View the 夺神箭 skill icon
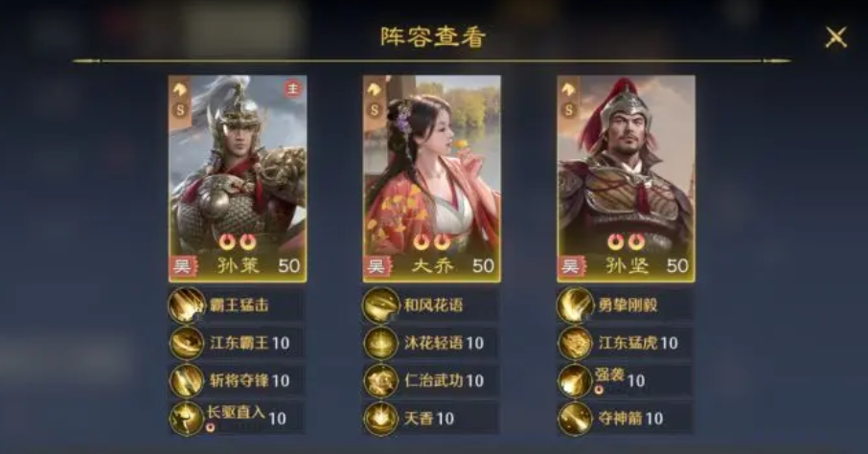 [575, 418]
